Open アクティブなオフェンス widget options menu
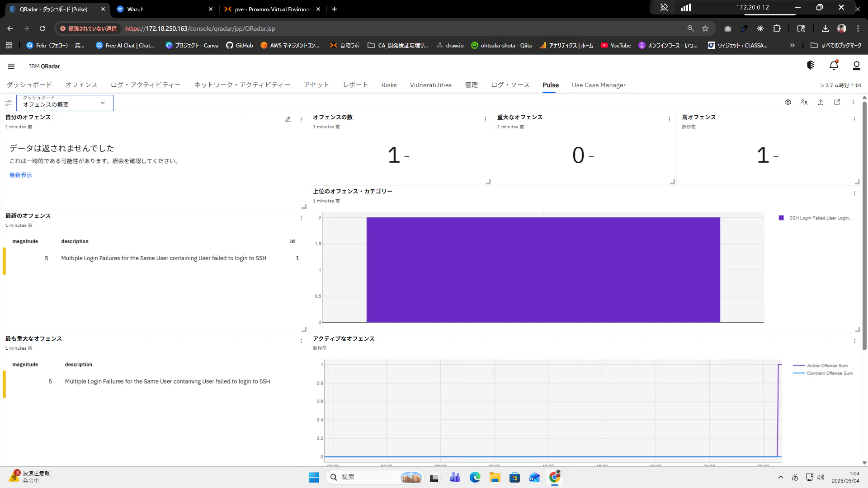Image resolution: width=868 pixels, height=488 pixels. 854,341
